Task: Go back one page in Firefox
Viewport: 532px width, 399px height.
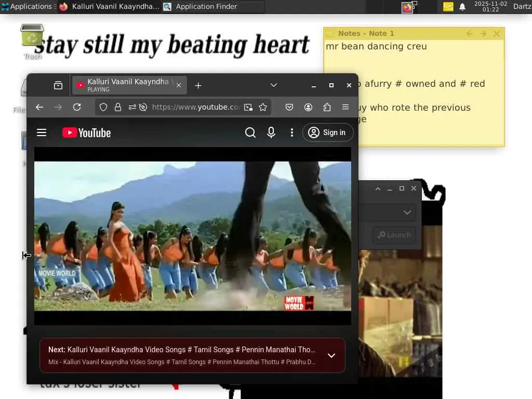Action: 39,107
